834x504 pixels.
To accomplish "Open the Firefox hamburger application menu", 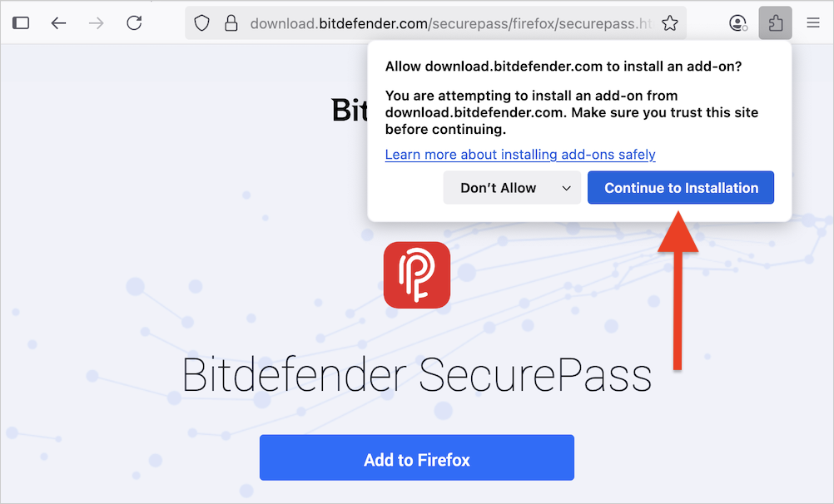I will click(x=813, y=23).
